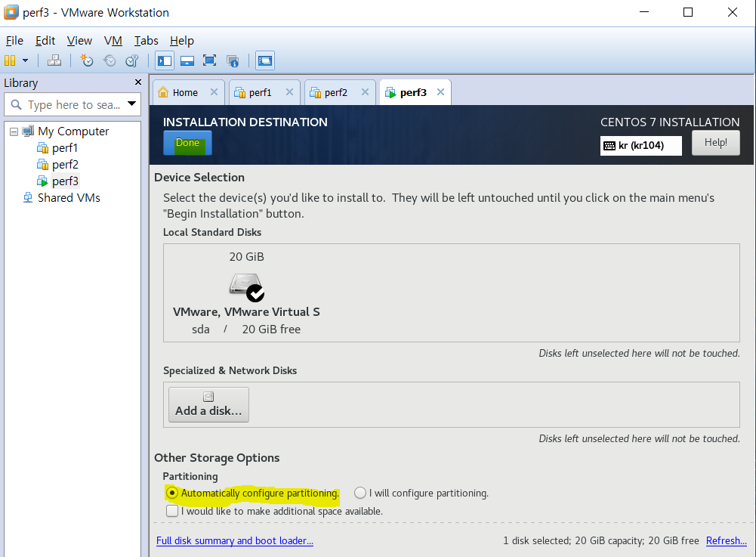756x557 pixels.
Task: Open the Tabs menu
Action: (146, 41)
